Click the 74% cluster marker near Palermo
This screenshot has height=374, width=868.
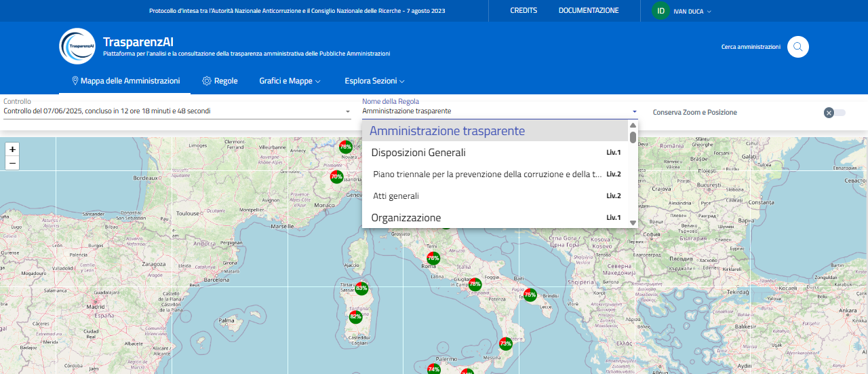click(434, 369)
